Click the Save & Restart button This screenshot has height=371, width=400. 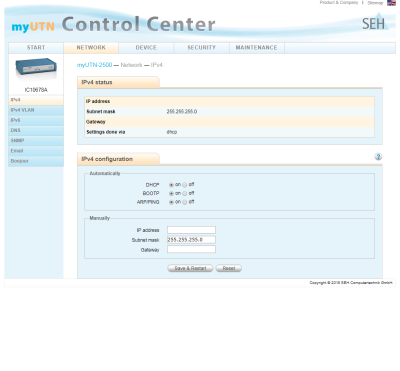[x=190, y=268]
